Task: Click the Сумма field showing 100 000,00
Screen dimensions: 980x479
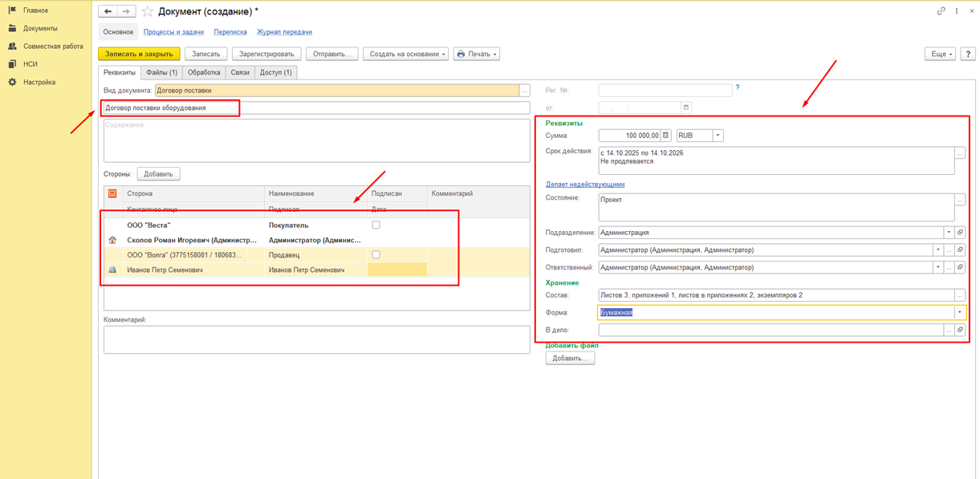Action: pyautogui.click(x=629, y=136)
